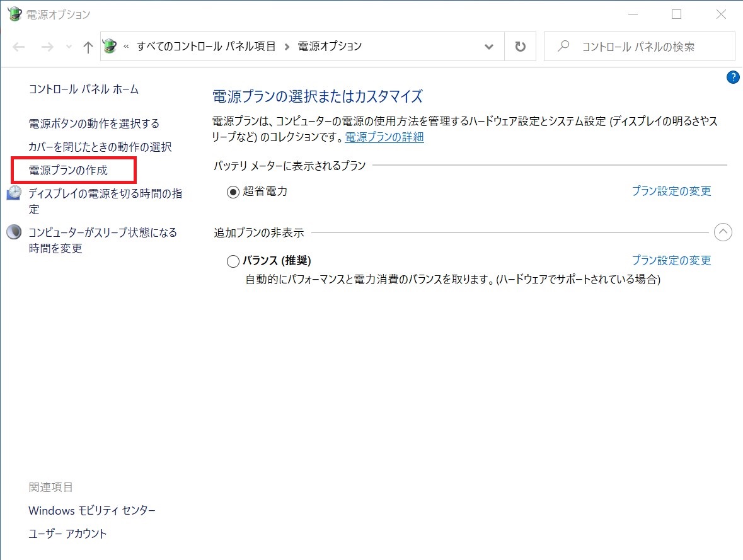Click the sleep icon beside the sleep time option

point(14,232)
